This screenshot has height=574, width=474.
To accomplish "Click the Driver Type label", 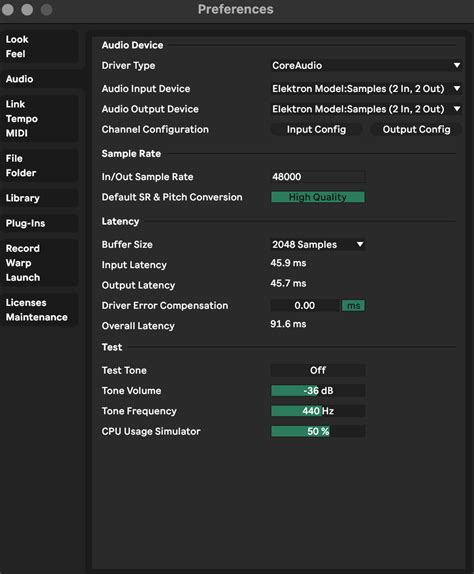I will pos(128,66).
